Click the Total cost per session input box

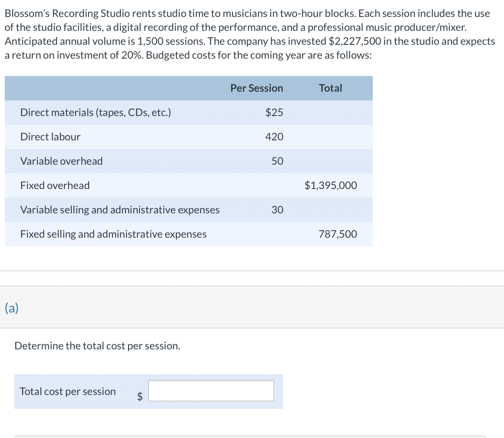pos(211,391)
